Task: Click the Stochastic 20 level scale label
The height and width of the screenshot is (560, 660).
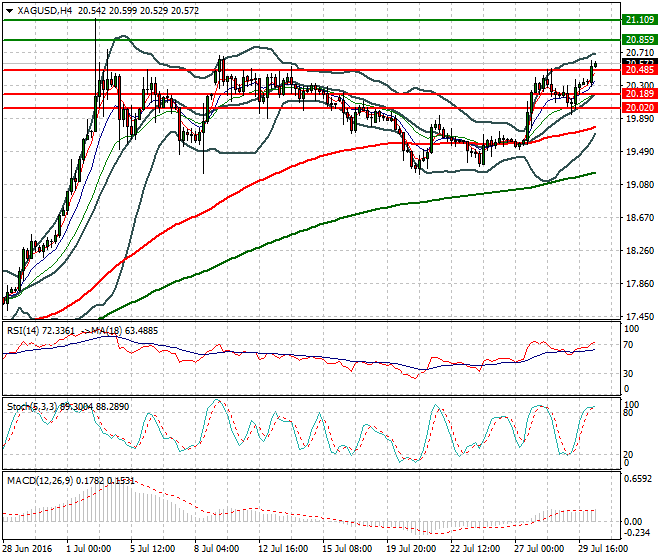Action: click(628, 455)
